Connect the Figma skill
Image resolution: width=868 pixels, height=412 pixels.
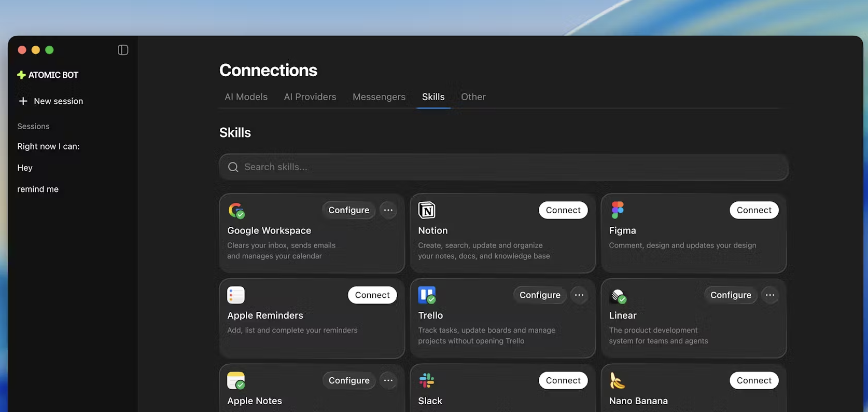(x=754, y=210)
